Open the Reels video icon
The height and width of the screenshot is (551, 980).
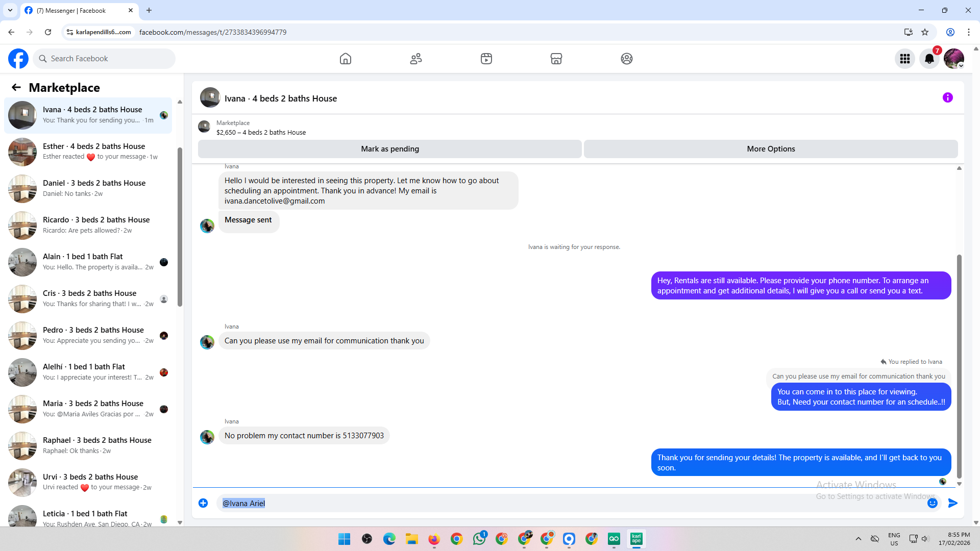coord(486,59)
